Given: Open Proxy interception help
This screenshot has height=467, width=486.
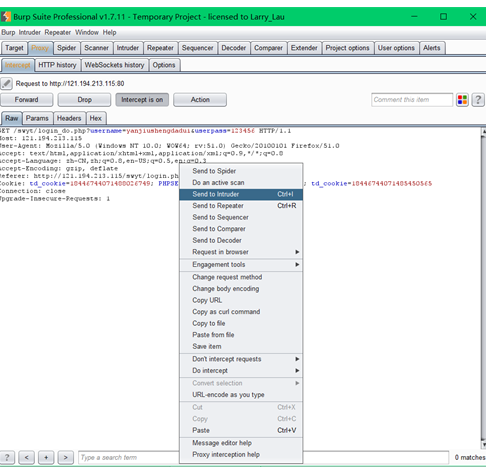Looking at the screenshot, I should click(x=241, y=455).
